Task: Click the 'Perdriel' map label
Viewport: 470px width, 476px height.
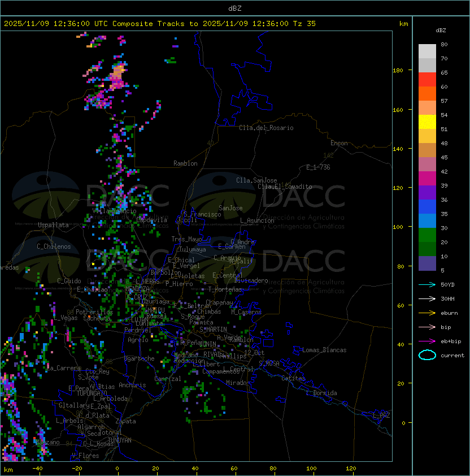Action: click(x=138, y=330)
